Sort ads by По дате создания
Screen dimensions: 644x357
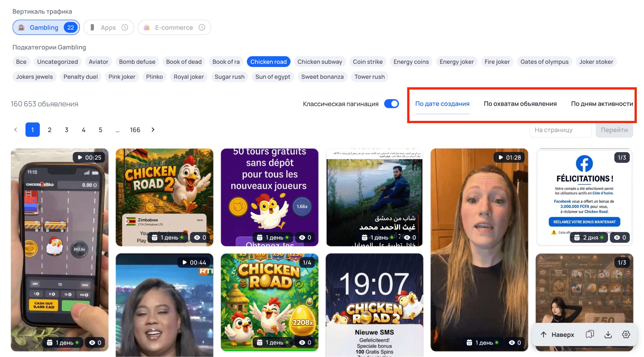pyautogui.click(x=442, y=104)
